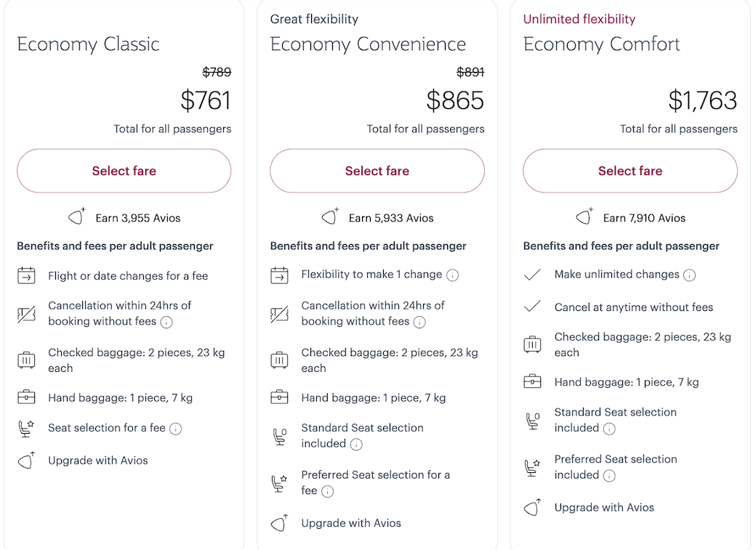Click the checked baggage icon in Economy Comfort
756x550 pixels.
[533, 344]
